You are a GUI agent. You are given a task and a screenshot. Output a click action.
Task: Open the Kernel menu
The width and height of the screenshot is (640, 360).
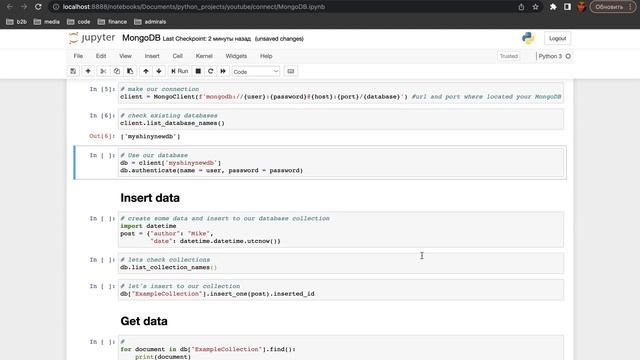coord(204,56)
